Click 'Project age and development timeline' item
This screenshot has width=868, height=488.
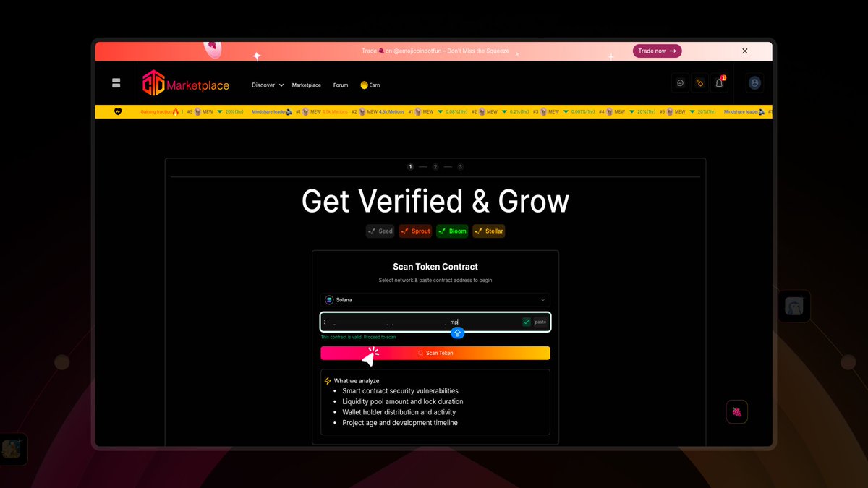(x=400, y=423)
